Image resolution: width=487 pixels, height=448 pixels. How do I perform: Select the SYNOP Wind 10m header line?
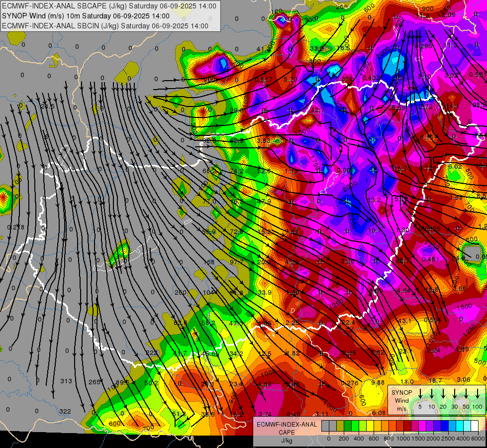(x=86, y=16)
